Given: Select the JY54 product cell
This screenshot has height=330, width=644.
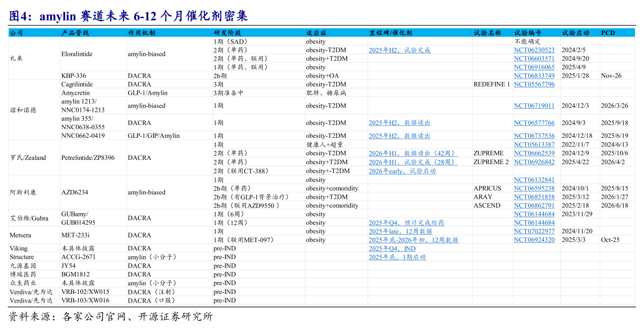Looking at the screenshot, I should coord(68,266).
